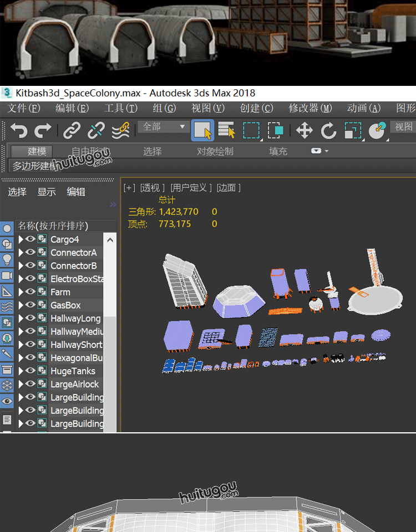Switch to the 填充 ribbon tab
The width and height of the screenshot is (416, 532).
click(x=278, y=151)
